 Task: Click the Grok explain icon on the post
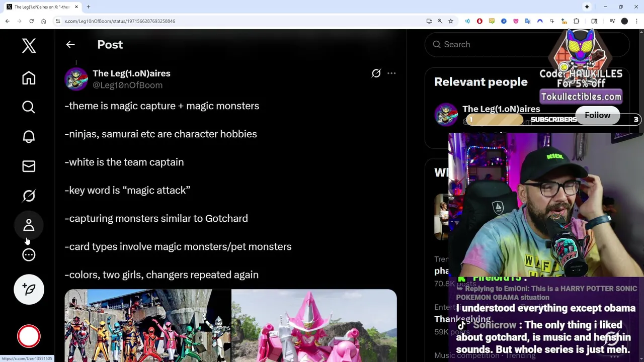(376, 73)
